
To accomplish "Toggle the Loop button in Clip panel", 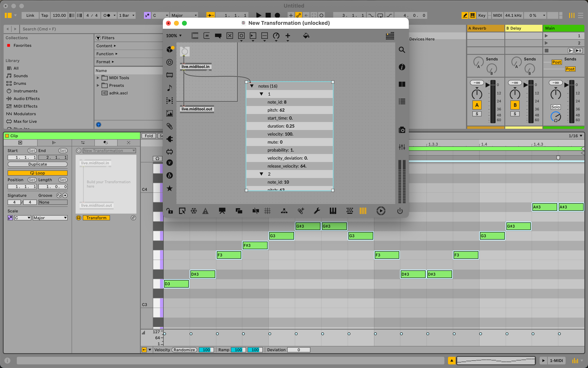I will coord(37,173).
